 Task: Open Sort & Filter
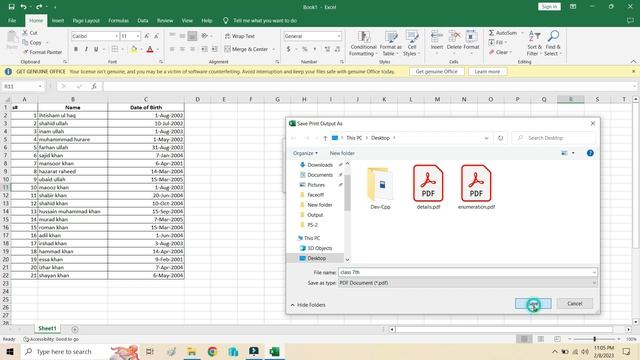coord(534,43)
